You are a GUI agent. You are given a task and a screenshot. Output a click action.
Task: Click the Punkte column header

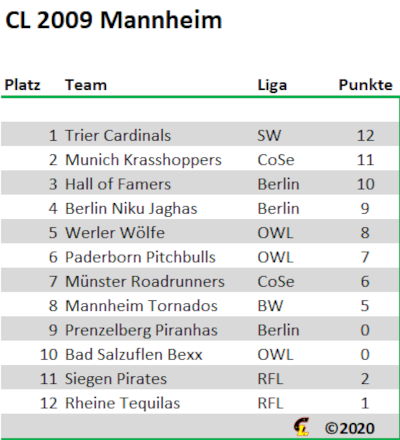click(x=366, y=85)
